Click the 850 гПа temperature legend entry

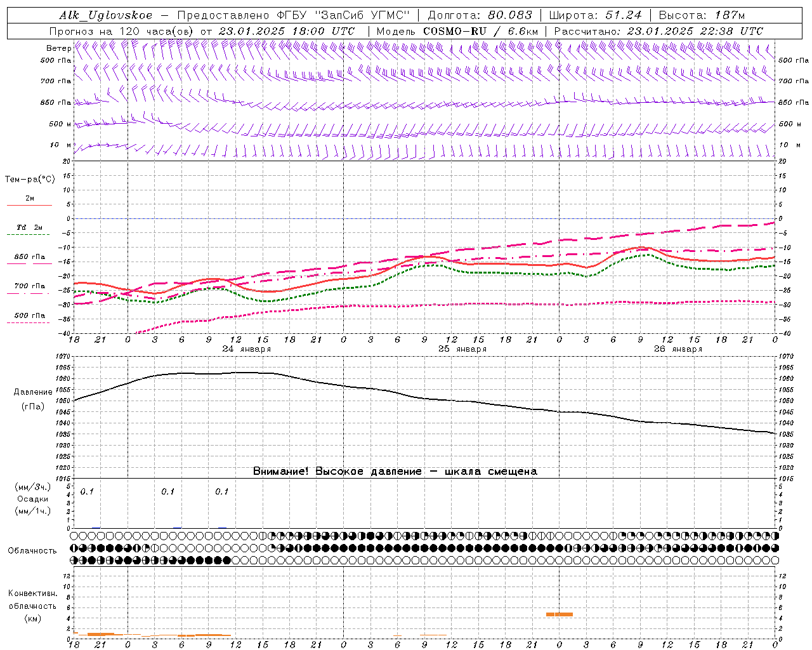pyautogui.click(x=30, y=257)
